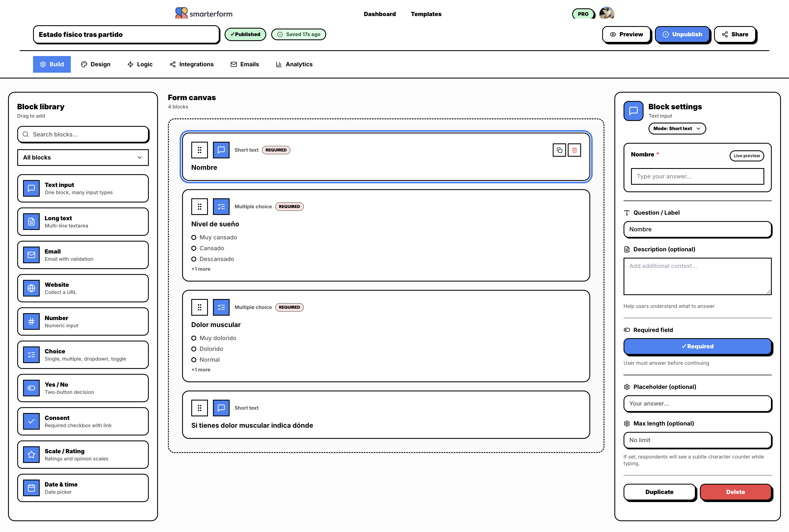The height and width of the screenshot is (532, 789).
Task: Select the Muy cansado radio option
Action: coord(194,237)
